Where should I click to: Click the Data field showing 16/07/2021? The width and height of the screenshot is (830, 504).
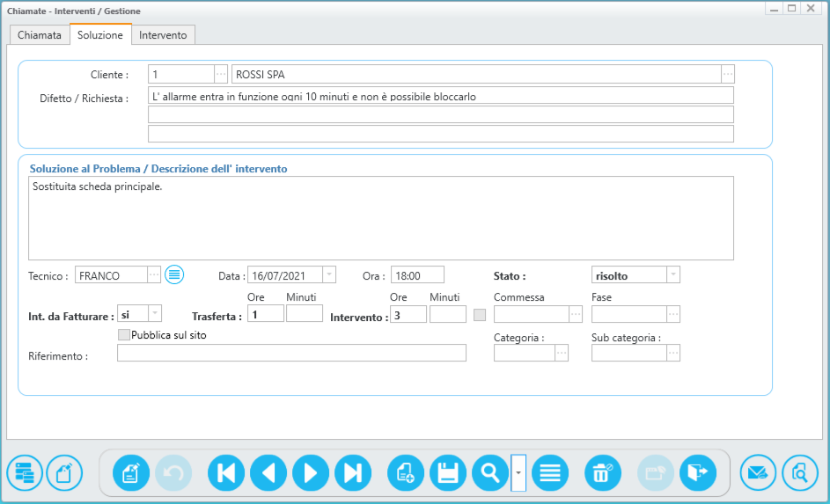tap(285, 274)
